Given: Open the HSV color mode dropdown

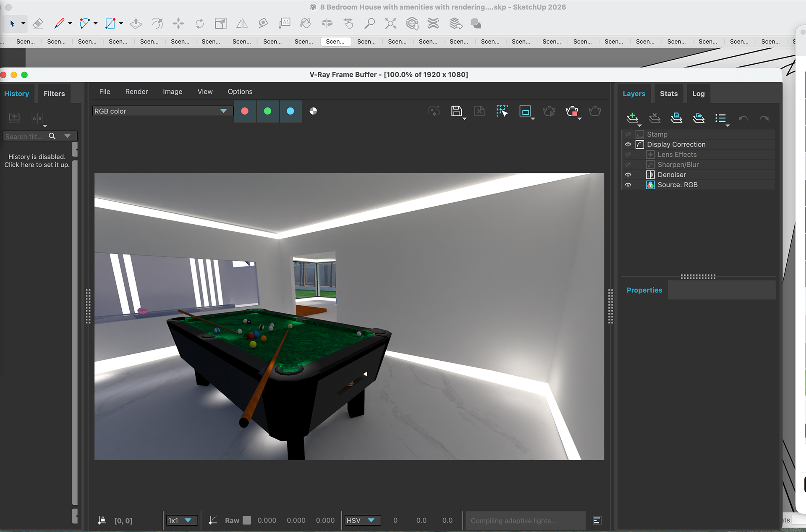Looking at the screenshot, I should pyautogui.click(x=371, y=520).
